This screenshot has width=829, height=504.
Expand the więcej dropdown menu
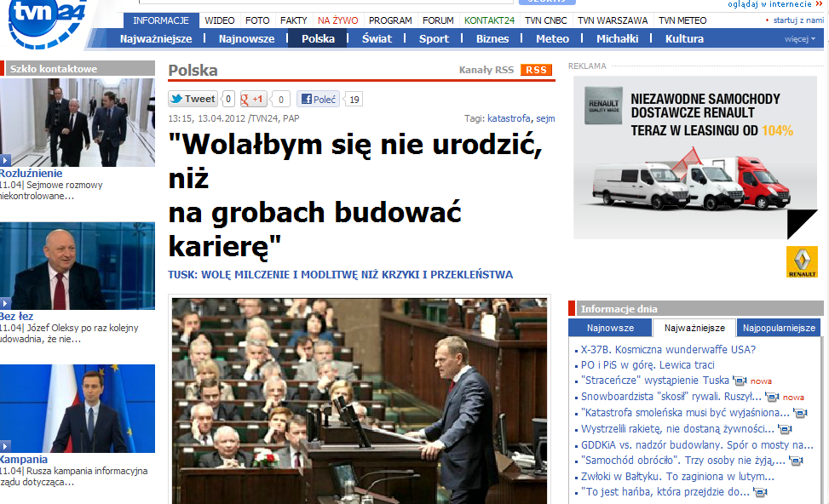click(x=799, y=39)
